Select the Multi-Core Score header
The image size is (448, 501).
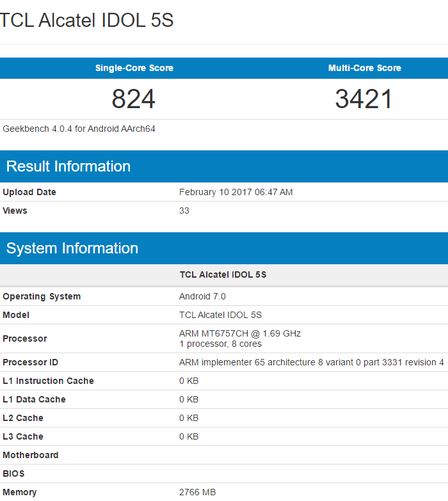tap(365, 68)
